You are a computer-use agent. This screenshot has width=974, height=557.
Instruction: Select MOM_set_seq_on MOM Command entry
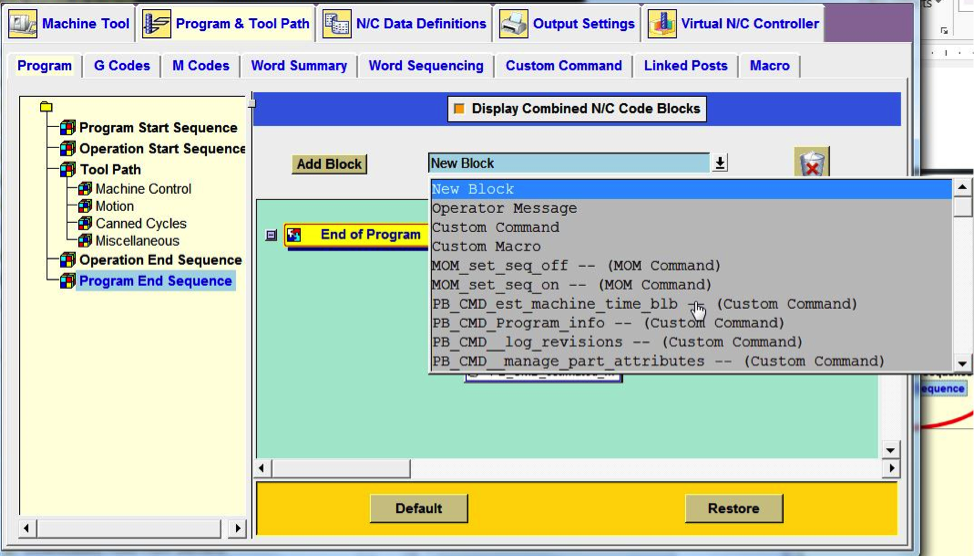pos(691,285)
